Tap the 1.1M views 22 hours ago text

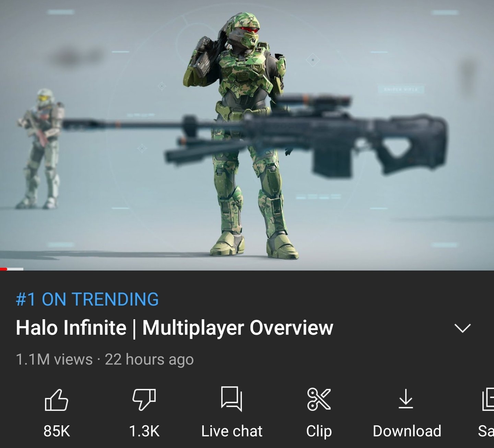(105, 360)
